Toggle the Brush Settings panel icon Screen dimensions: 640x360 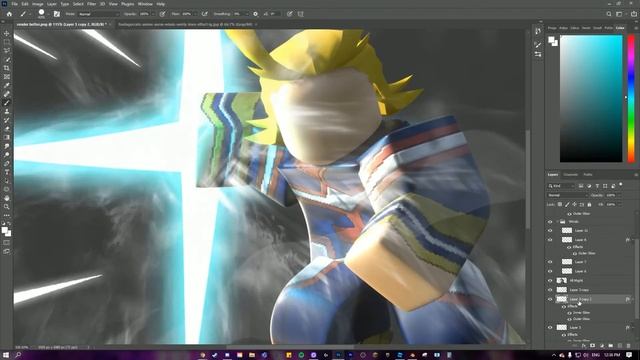click(57, 14)
